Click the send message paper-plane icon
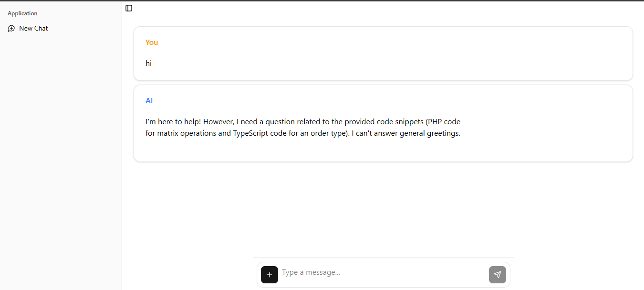644x290 pixels. pyautogui.click(x=498, y=275)
